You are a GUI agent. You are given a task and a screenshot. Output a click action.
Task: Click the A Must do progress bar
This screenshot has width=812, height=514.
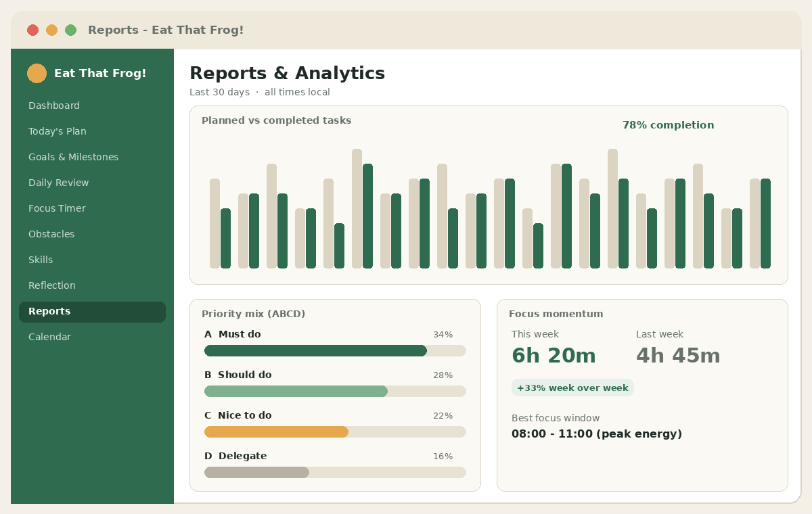click(x=335, y=350)
